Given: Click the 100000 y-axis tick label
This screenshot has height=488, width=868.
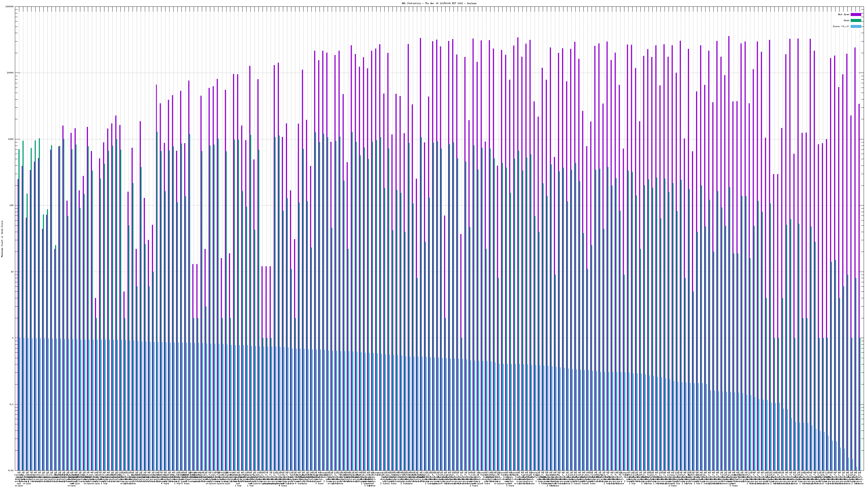Looking at the screenshot, I should click(x=10, y=7).
